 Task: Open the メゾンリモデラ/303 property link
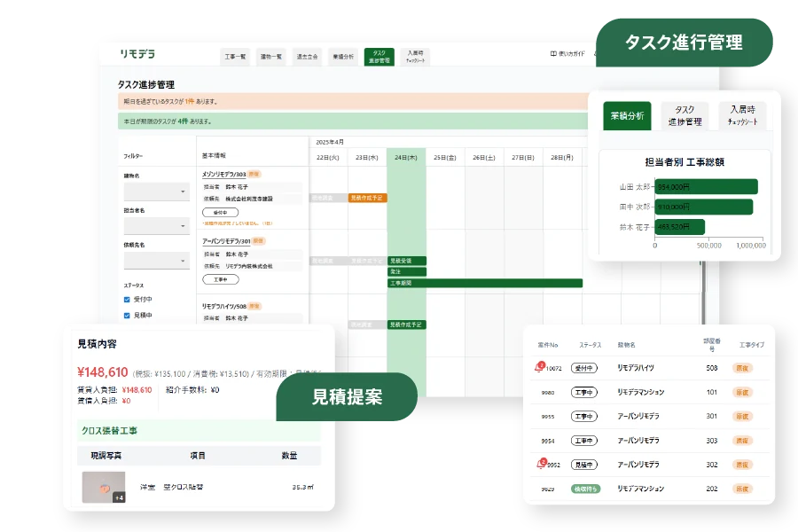224,174
